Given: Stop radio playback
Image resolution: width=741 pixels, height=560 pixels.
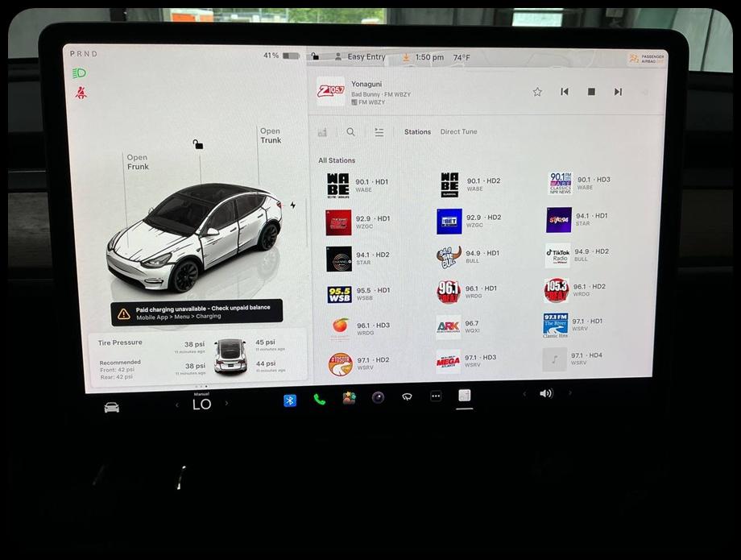Looking at the screenshot, I should [x=591, y=92].
